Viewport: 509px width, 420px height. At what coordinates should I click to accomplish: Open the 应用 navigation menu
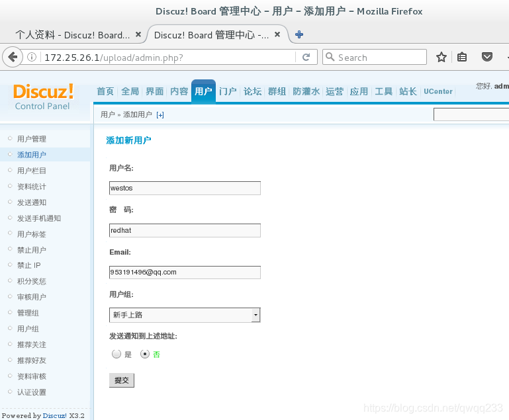click(x=359, y=91)
